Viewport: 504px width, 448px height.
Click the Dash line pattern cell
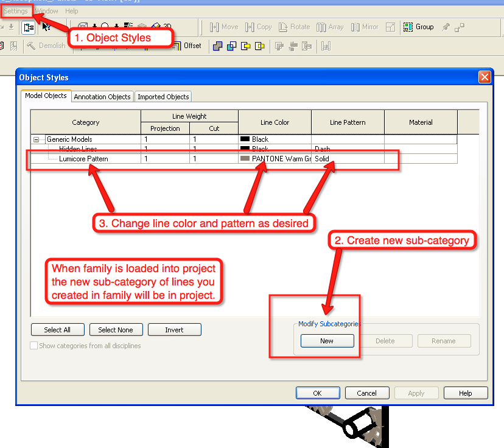click(x=348, y=149)
